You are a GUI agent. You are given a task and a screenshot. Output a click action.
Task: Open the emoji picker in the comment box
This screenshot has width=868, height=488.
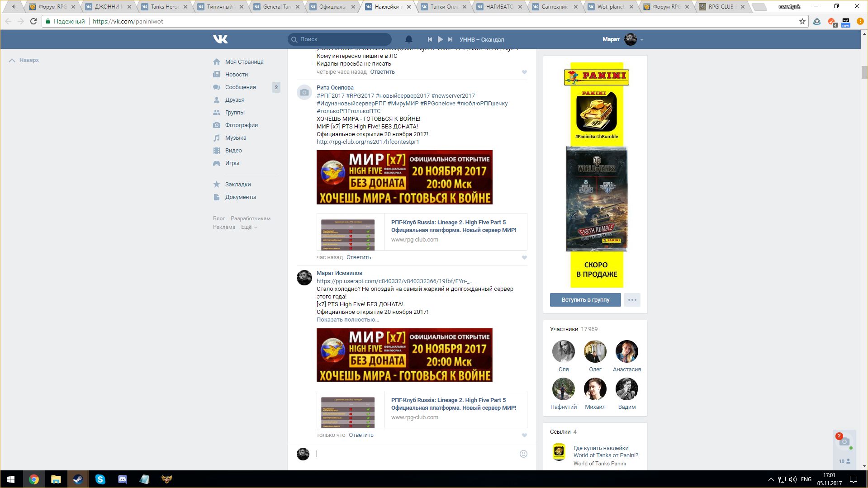(x=523, y=454)
